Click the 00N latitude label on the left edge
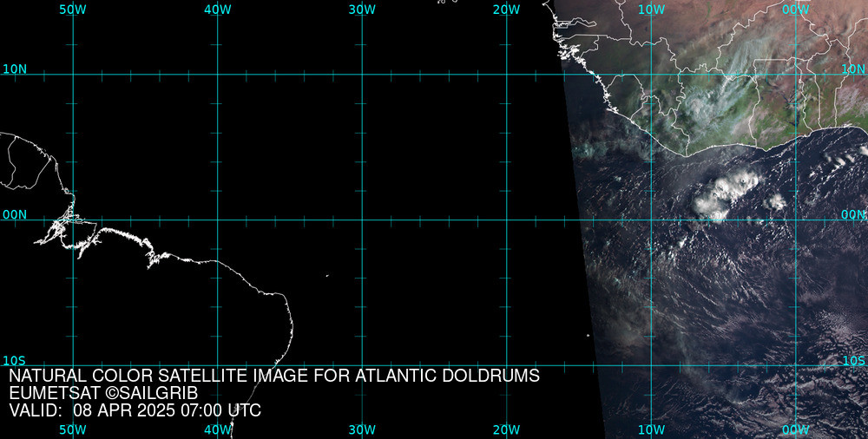Image resolution: width=868 pixels, height=439 pixels. pyautogui.click(x=15, y=215)
